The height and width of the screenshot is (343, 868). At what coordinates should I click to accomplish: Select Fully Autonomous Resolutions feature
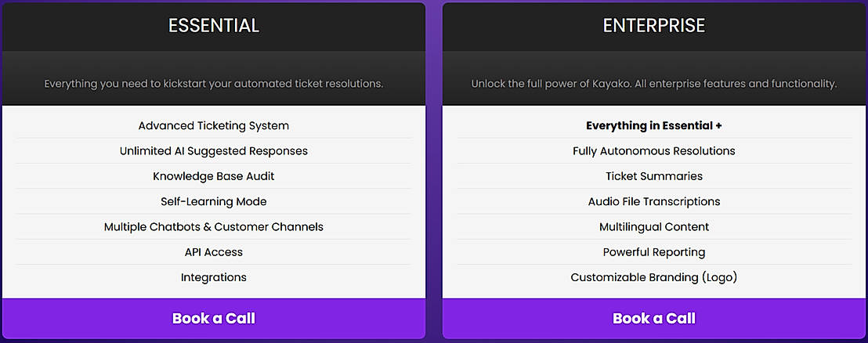[654, 151]
